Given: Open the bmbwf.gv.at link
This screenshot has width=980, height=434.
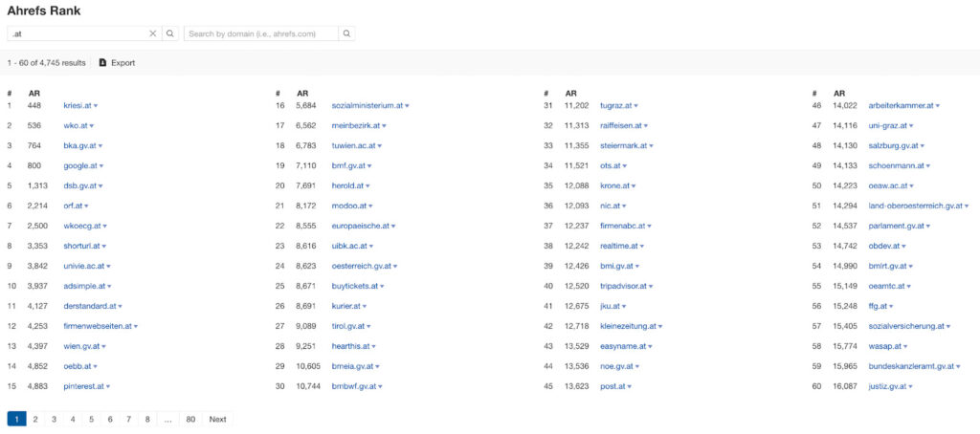Looking at the screenshot, I should [354, 387].
